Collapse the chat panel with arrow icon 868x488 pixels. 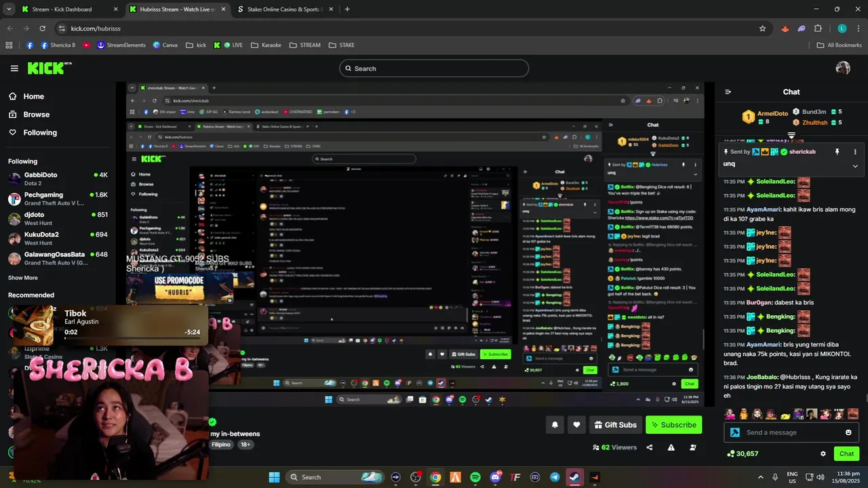click(x=728, y=92)
